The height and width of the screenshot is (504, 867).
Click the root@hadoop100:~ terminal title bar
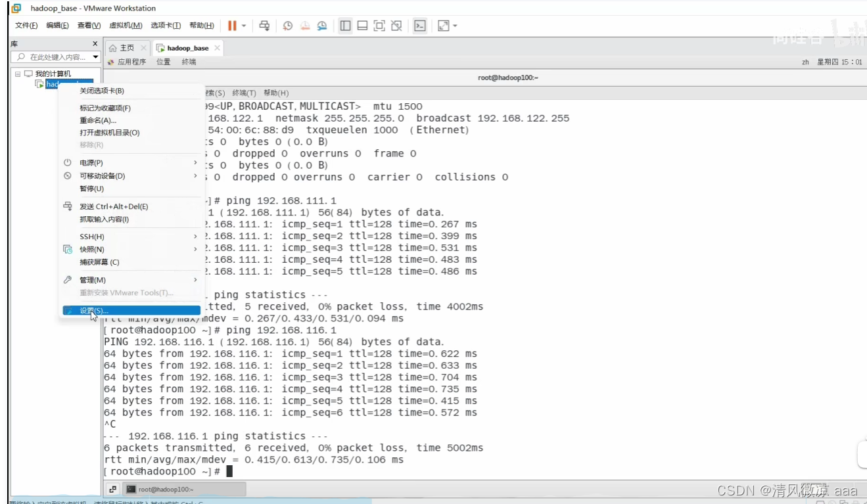[508, 78]
